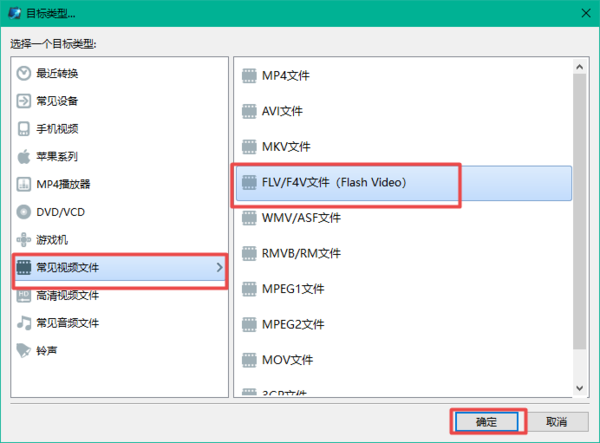The width and height of the screenshot is (600, 443).
Task: Click the app icon in the title bar
Action: click(x=15, y=13)
